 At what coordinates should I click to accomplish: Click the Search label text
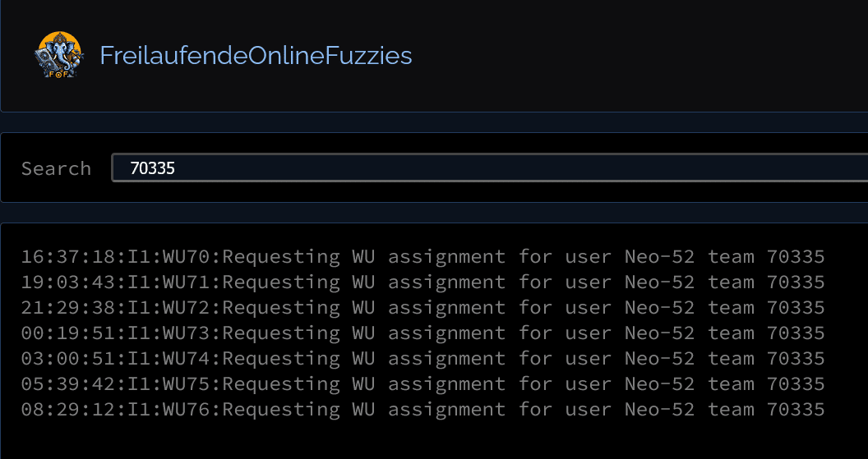[x=56, y=168]
